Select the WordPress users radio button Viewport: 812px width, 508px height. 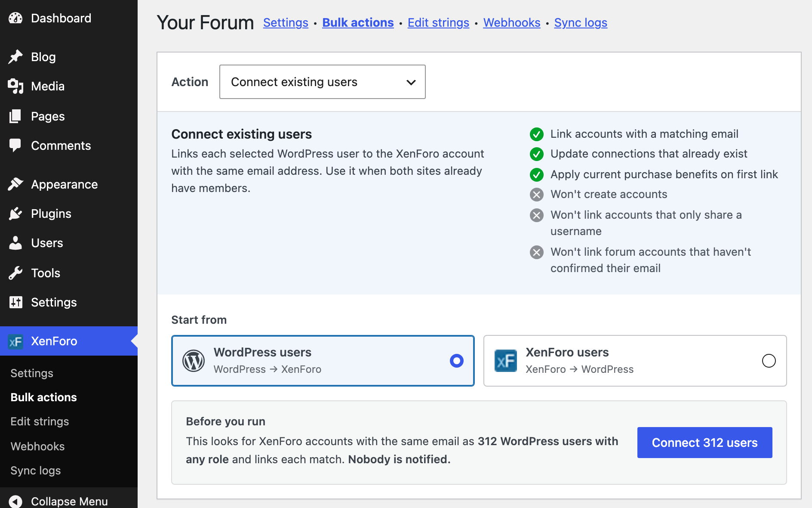click(456, 361)
